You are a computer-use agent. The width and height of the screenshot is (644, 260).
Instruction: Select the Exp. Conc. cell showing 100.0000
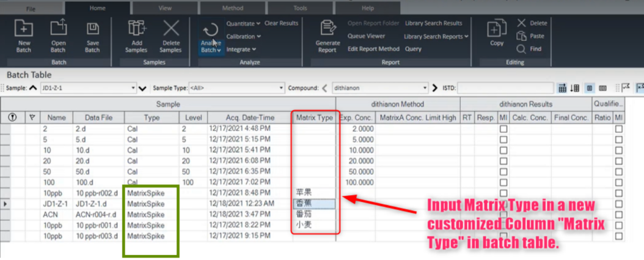pyautogui.click(x=355, y=182)
